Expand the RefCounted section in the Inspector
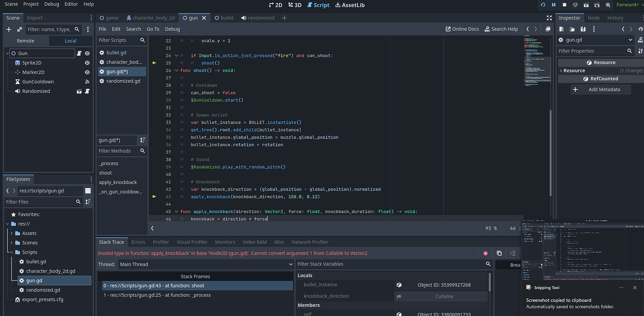This screenshot has height=316, width=644. pyautogui.click(x=601, y=78)
